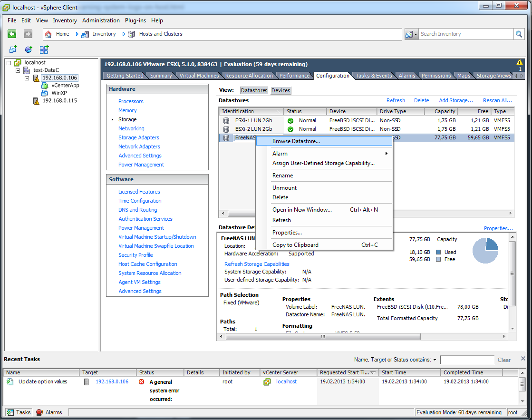This screenshot has height=420, width=532.
Task: Select Copy to Clipboard menu entry
Action: pos(324,245)
